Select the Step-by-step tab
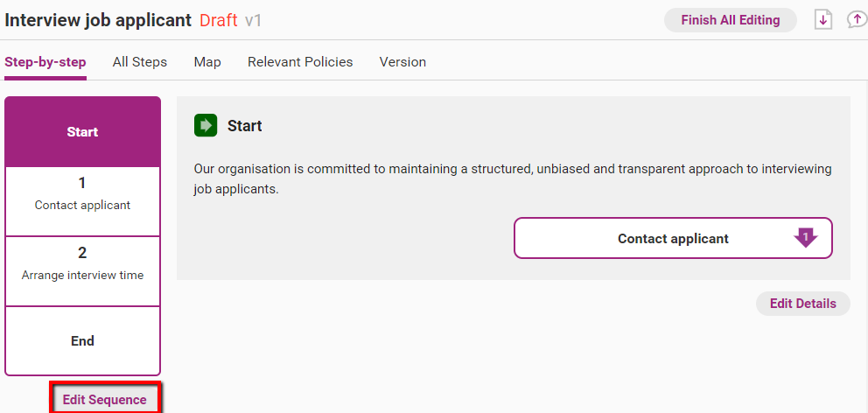Viewport: 868px width, 413px height. (x=45, y=62)
